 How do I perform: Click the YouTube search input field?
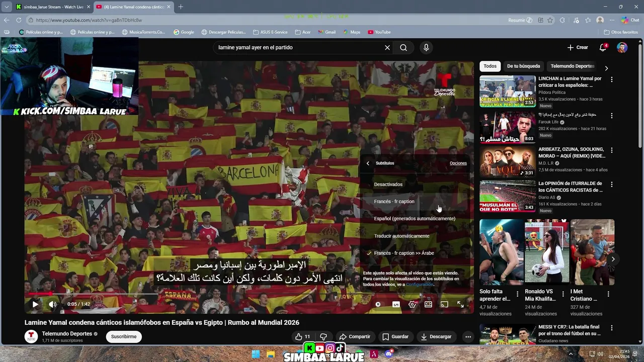pyautogui.click(x=299, y=48)
